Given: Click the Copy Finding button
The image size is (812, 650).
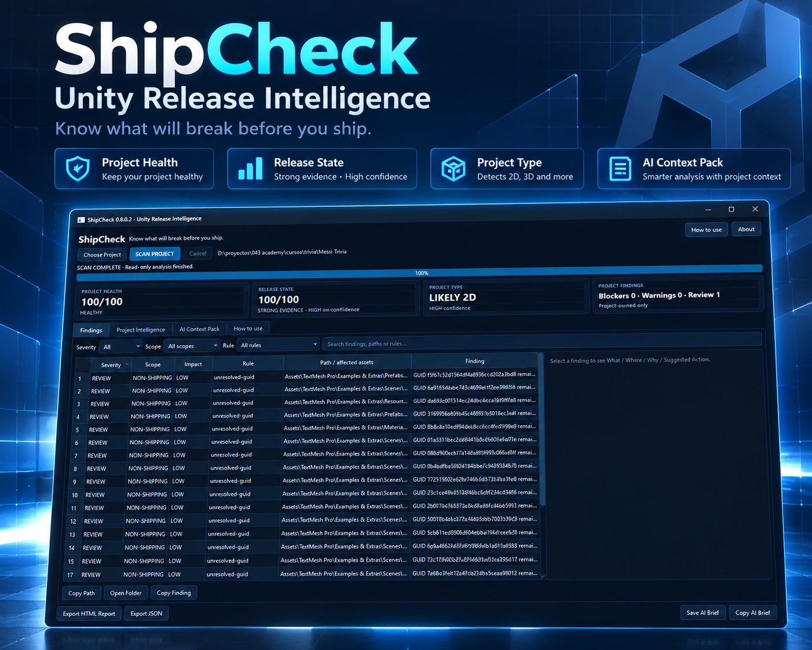Looking at the screenshot, I should coord(174,593).
